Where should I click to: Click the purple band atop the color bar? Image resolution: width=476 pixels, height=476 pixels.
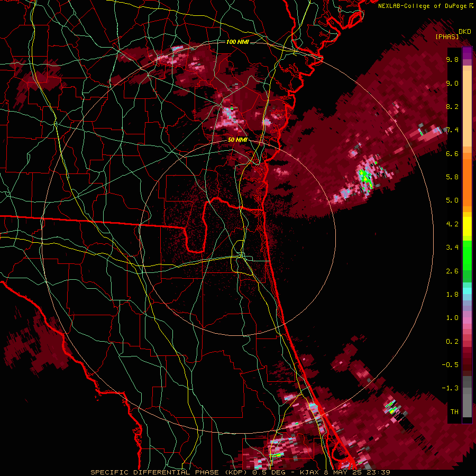[467, 53]
